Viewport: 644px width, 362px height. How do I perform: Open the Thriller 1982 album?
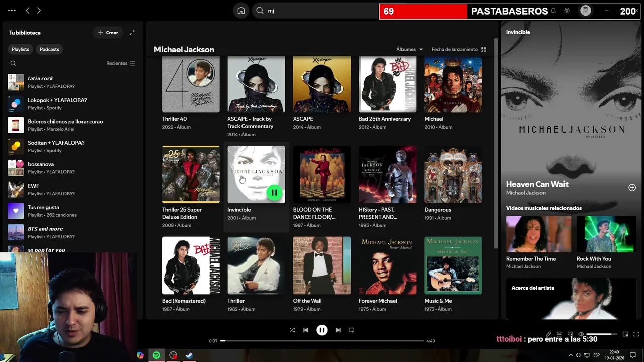coord(256,265)
